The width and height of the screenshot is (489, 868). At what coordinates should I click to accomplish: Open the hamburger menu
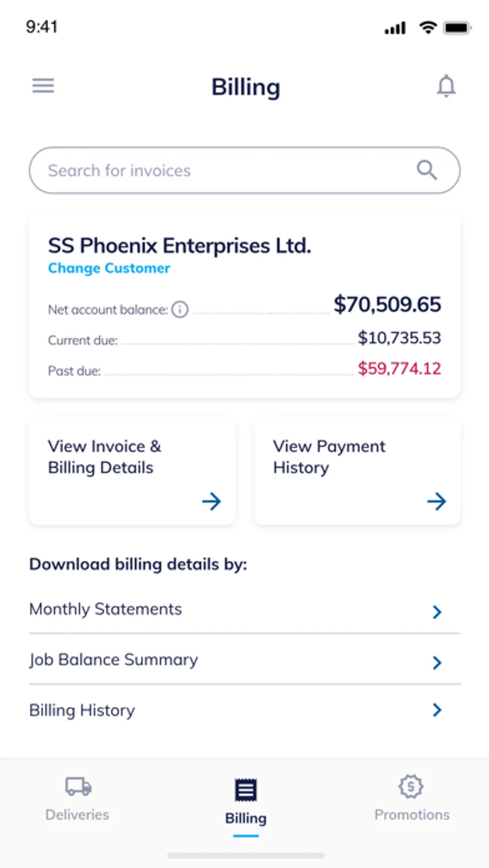click(43, 86)
